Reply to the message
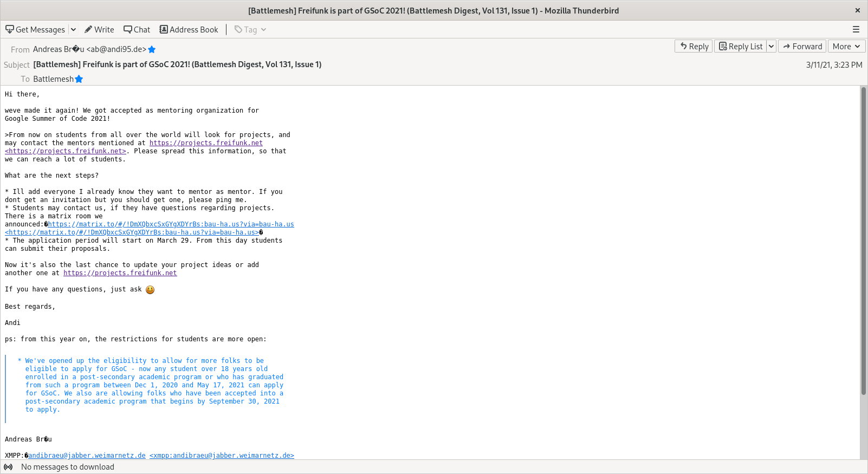 pos(694,47)
